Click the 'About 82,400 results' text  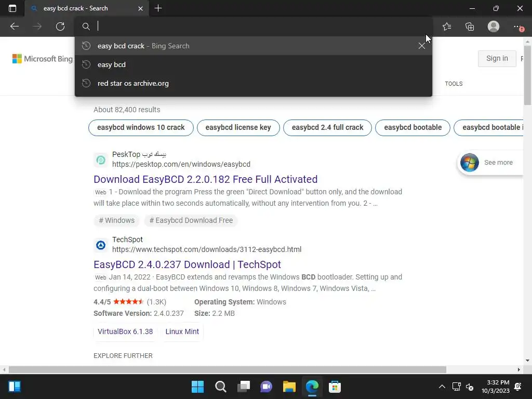[x=127, y=110]
